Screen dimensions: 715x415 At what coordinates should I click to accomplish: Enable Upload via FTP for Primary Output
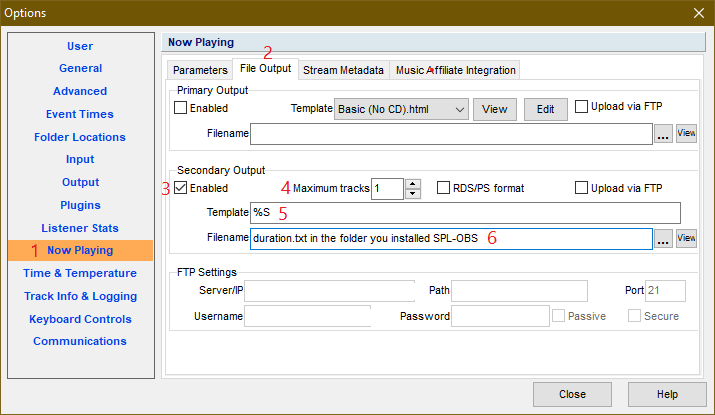coord(582,108)
